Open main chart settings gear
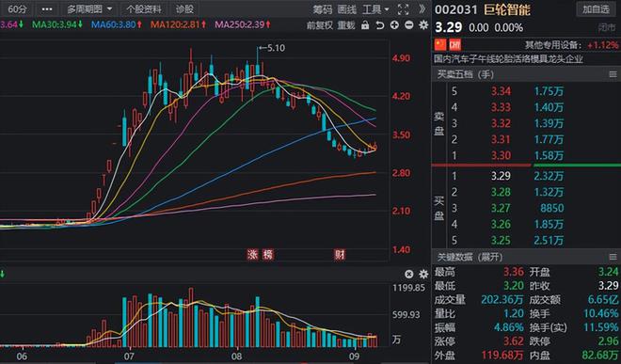The width and height of the screenshot is (621, 364). click(423, 25)
